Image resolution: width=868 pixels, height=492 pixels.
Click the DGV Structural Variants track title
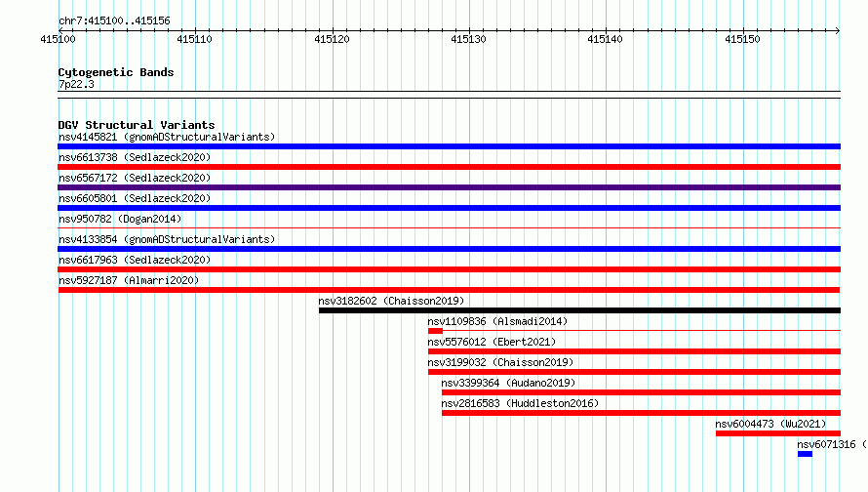point(137,125)
